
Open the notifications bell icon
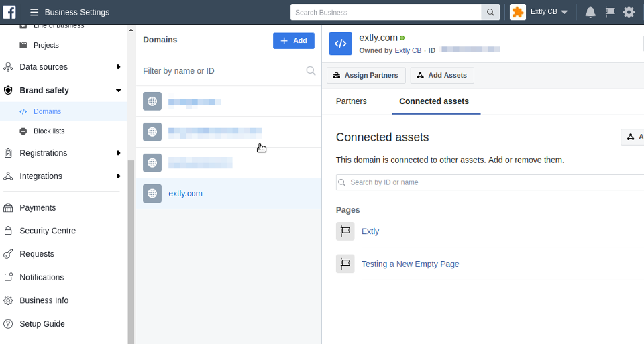coord(590,12)
